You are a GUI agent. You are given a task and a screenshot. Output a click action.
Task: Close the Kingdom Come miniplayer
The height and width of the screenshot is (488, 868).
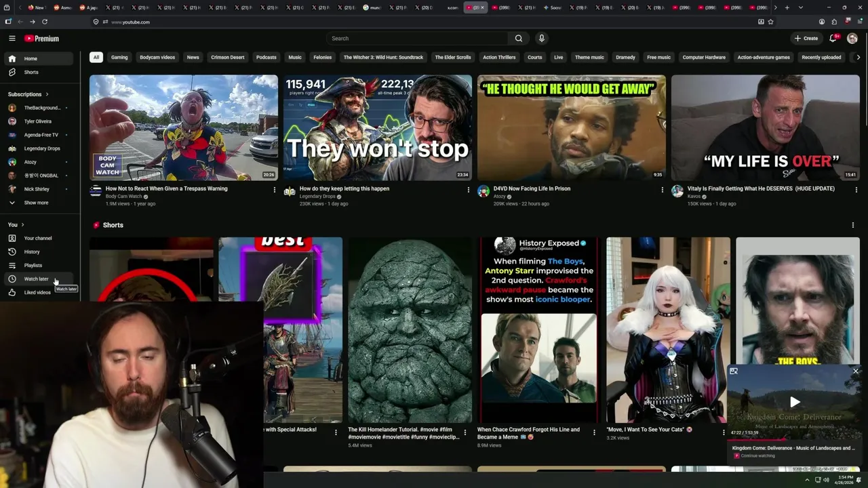point(855,371)
